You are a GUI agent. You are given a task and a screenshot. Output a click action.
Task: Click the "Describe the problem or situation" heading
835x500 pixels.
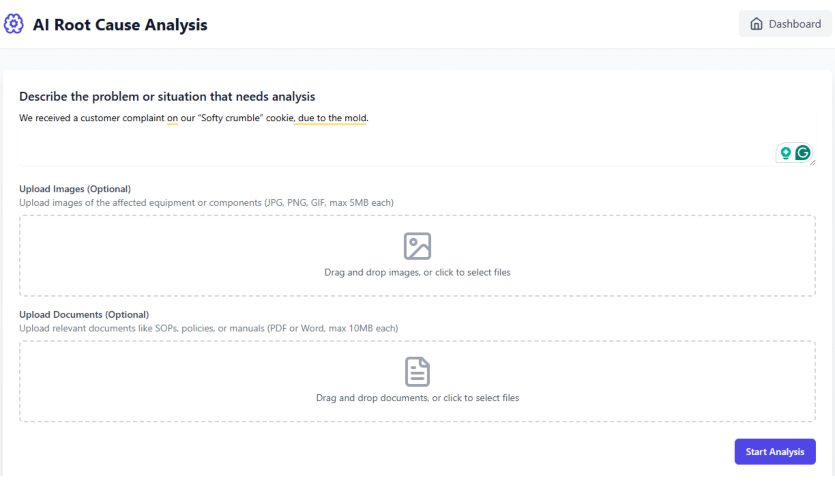[167, 96]
